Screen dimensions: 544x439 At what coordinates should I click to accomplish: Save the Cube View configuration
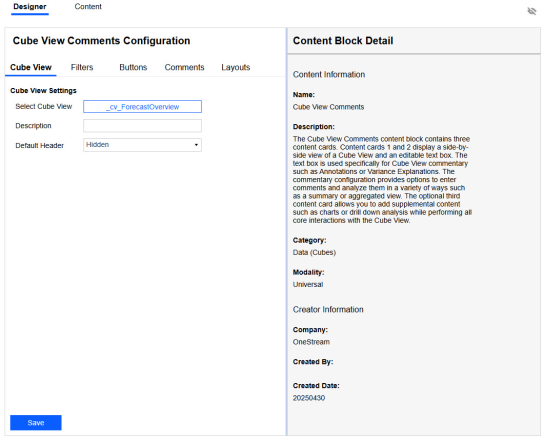coord(36,422)
